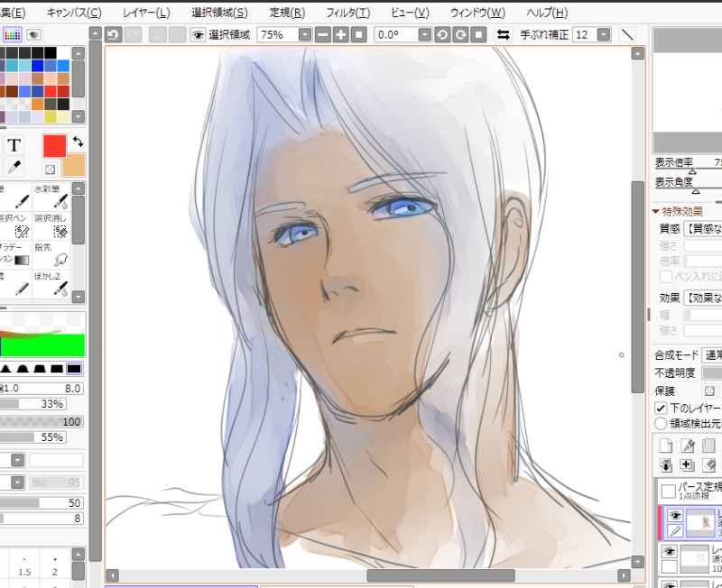Toggle the 保護 preserve opacity icon
722x588 pixels.
click(x=709, y=391)
